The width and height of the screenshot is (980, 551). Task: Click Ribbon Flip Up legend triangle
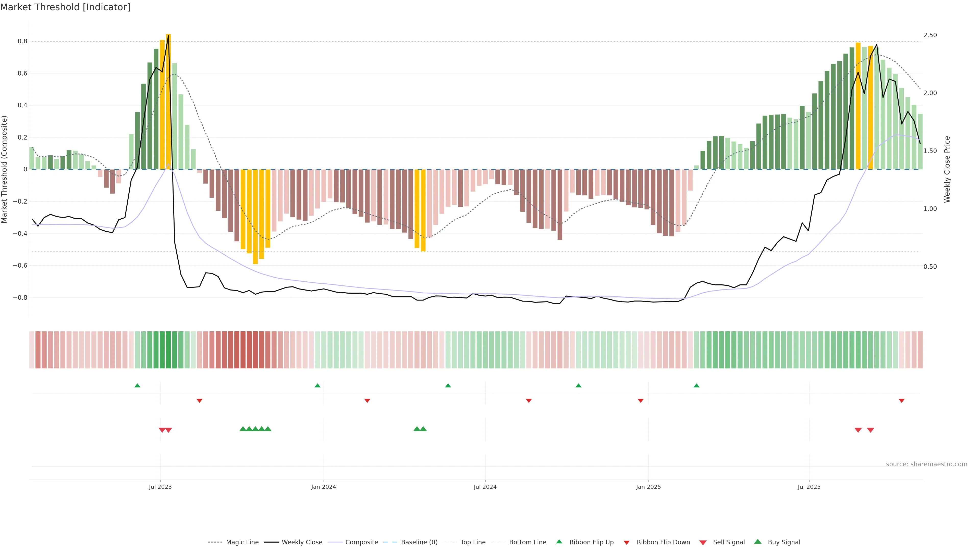pos(559,542)
